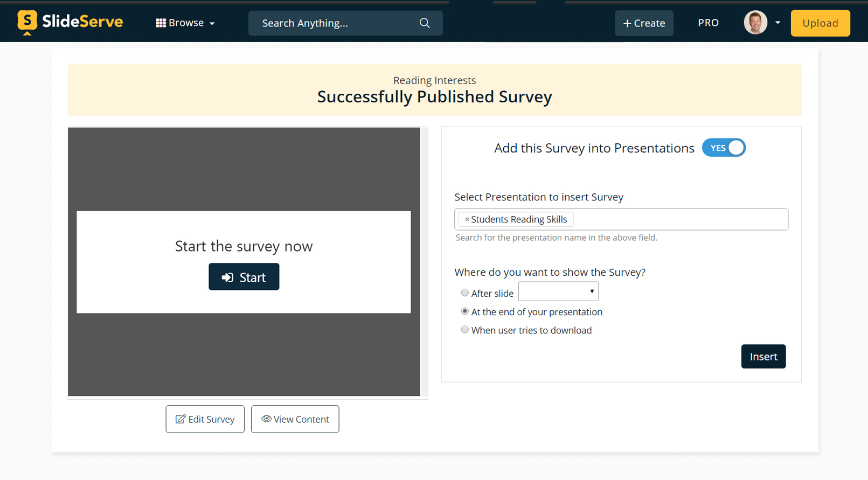
Task: Turn off Add this Survey into Presentations
Action: pos(724,148)
